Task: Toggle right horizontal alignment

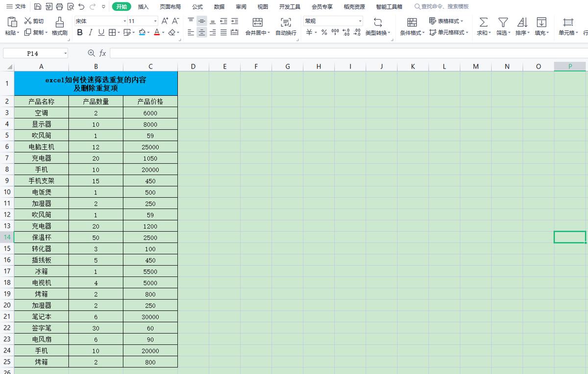Action: (213, 32)
